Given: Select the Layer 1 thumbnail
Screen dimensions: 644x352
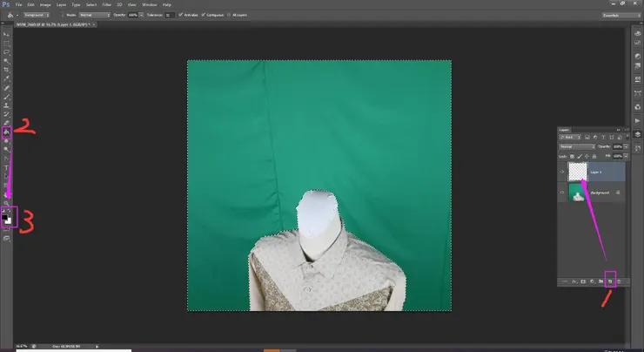Looking at the screenshot, I should (x=578, y=172).
